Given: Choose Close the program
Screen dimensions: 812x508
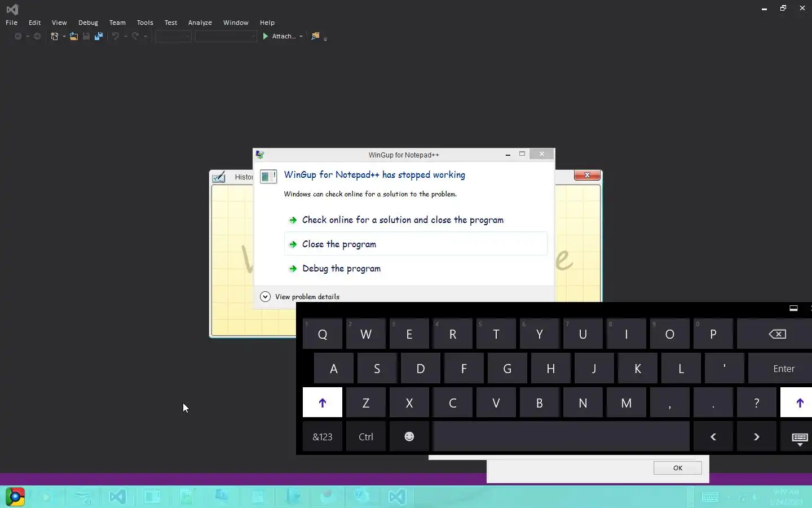Looking at the screenshot, I should coord(416,244).
